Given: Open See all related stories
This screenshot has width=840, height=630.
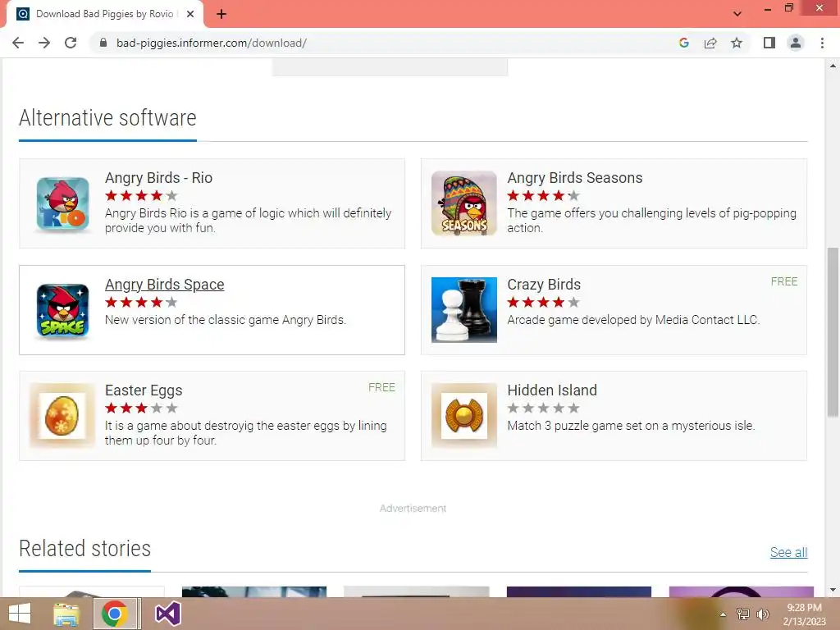Looking at the screenshot, I should pos(788,552).
